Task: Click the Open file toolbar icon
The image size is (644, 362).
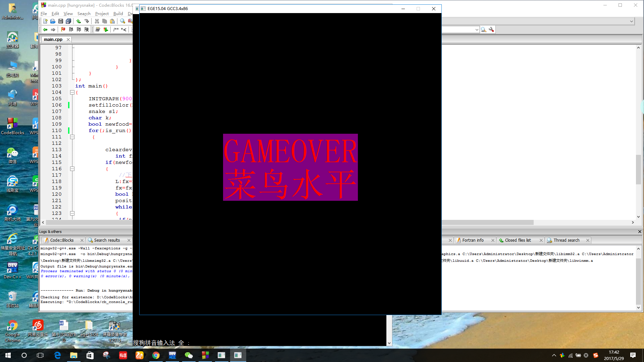Action: 53,21
